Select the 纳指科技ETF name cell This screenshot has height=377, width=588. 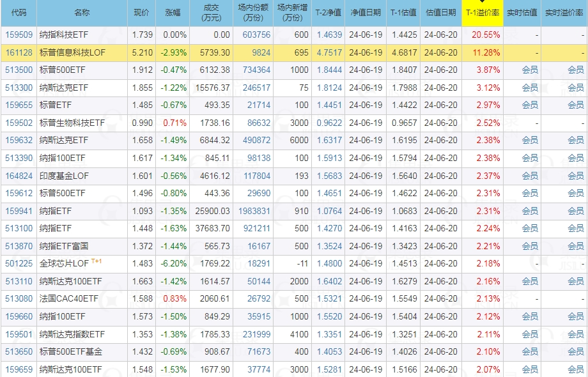(82, 35)
